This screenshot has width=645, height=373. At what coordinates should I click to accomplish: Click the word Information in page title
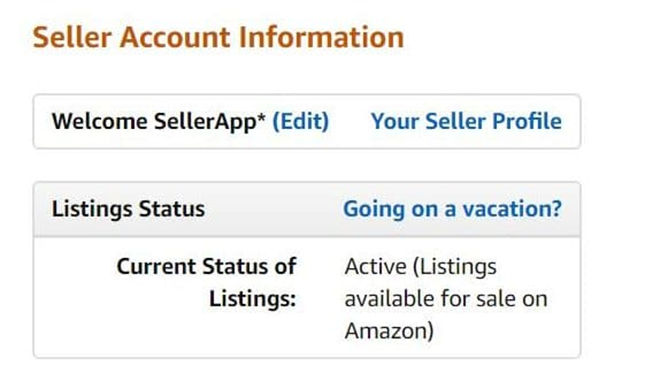(x=321, y=37)
